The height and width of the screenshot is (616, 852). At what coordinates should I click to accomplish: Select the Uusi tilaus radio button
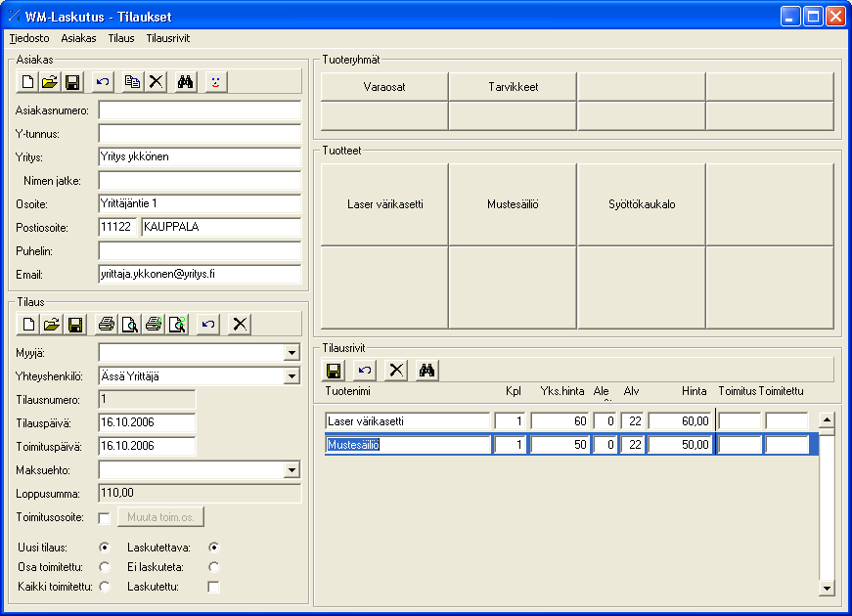point(105,548)
